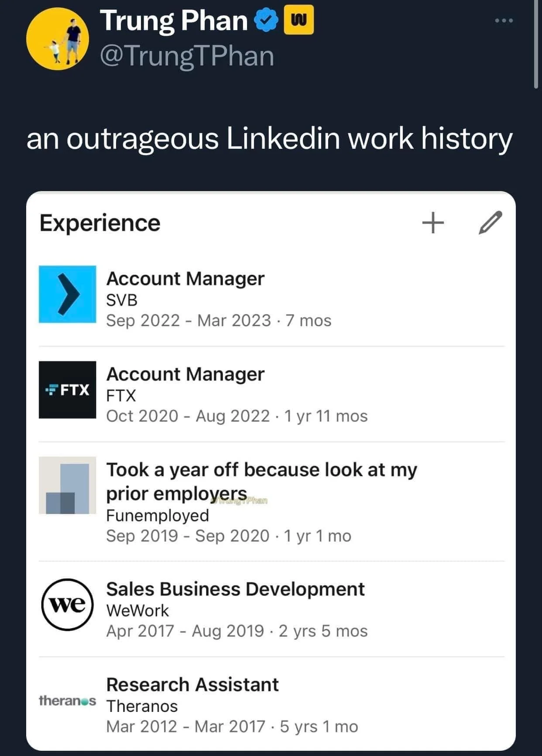Open the Research Assistant Theranos entry
Image resolution: width=542 pixels, height=756 pixels.
tap(271, 705)
